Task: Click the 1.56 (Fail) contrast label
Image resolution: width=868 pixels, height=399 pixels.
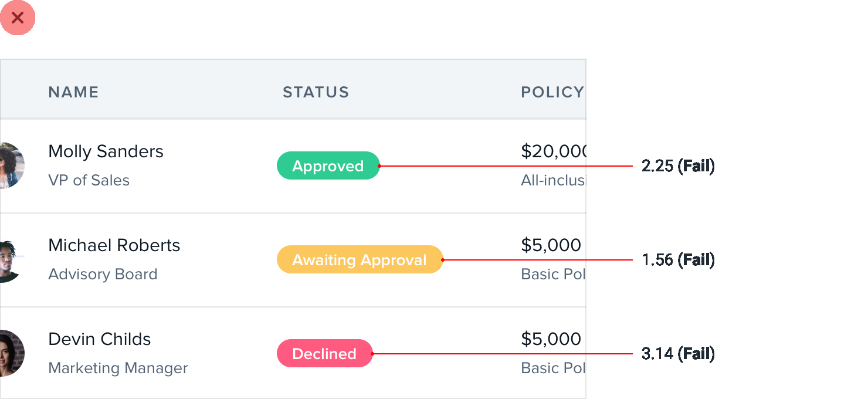Action: (x=678, y=260)
